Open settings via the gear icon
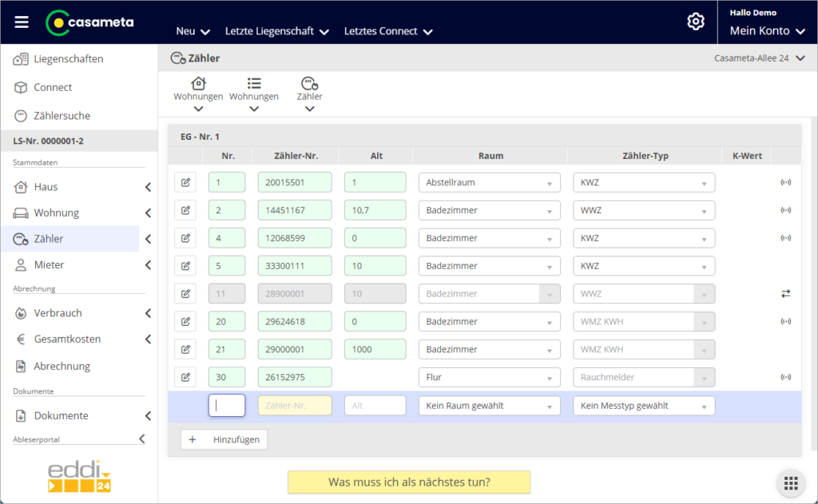The width and height of the screenshot is (818, 504). coord(696,22)
